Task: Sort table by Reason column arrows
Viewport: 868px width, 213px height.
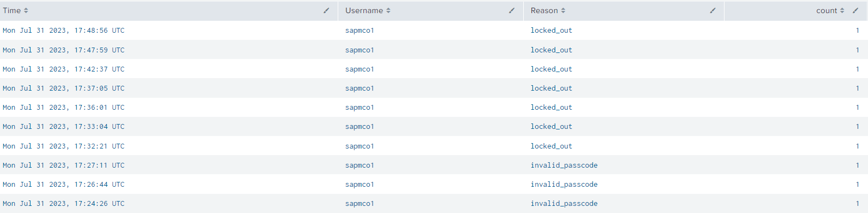Action: (563, 10)
